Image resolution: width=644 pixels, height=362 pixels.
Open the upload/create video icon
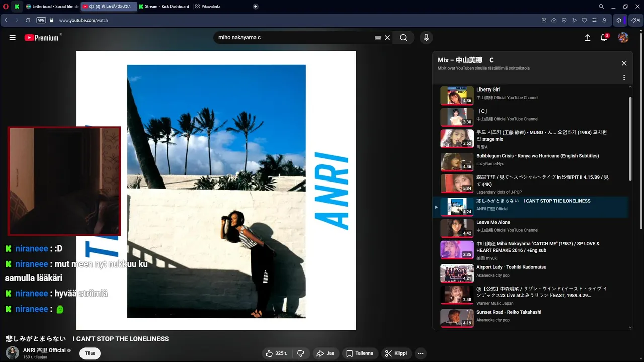[587, 38]
